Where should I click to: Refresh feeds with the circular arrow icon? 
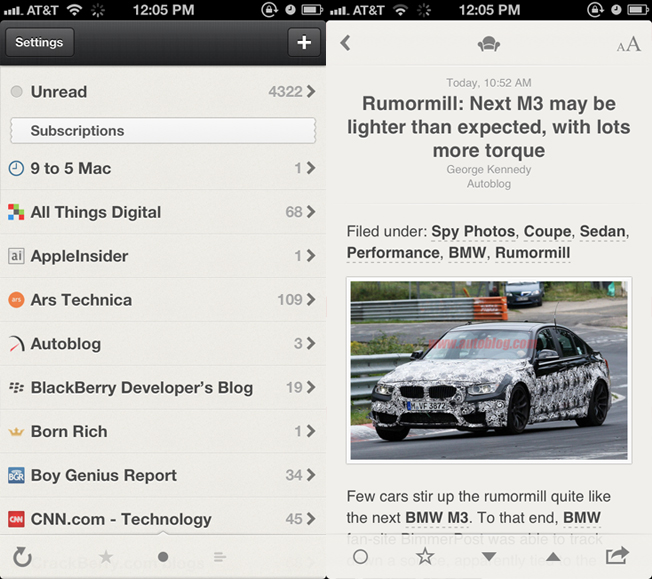[22, 557]
